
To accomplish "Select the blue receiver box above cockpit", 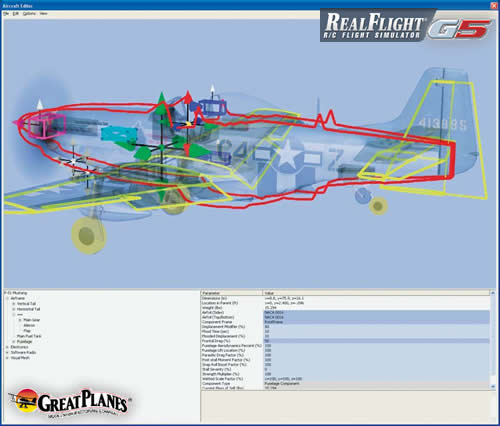I will click(213, 108).
